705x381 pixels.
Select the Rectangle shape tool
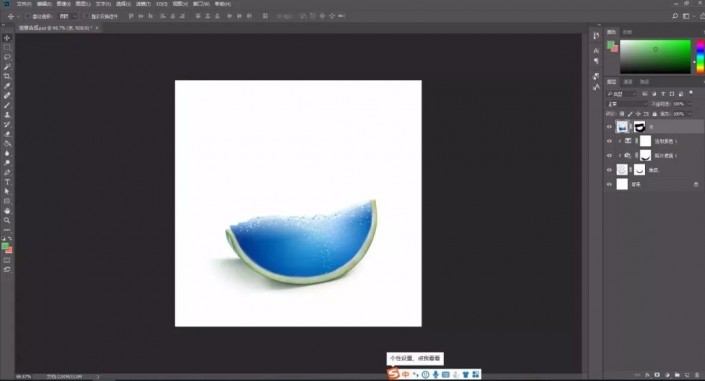(7, 201)
